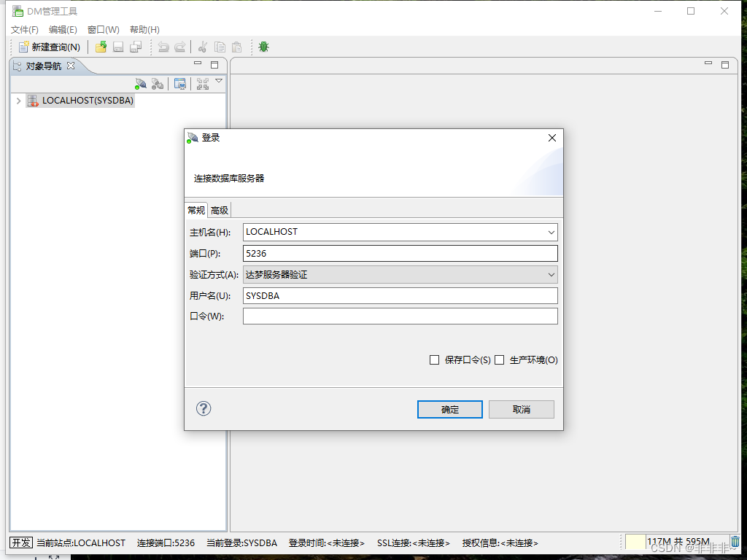The image size is (747, 560).
Task: Click the copy toolbar icon
Action: tap(220, 47)
